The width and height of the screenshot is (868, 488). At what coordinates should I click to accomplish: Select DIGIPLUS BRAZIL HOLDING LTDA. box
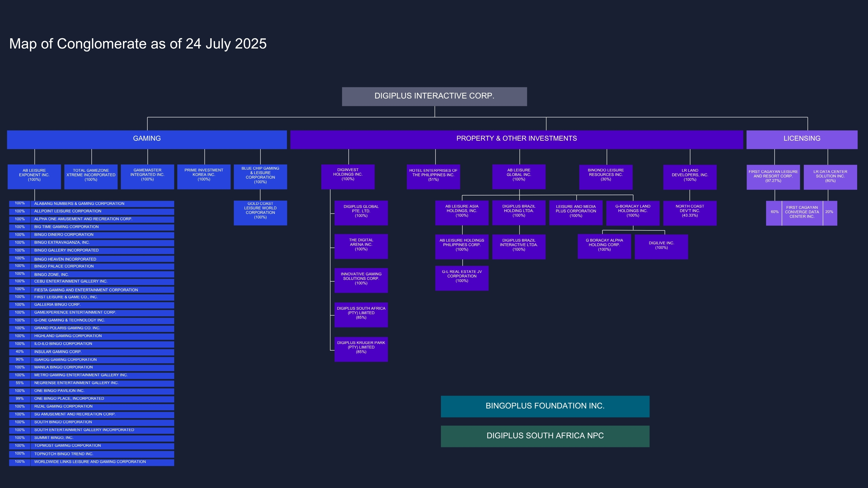pos(519,213)
